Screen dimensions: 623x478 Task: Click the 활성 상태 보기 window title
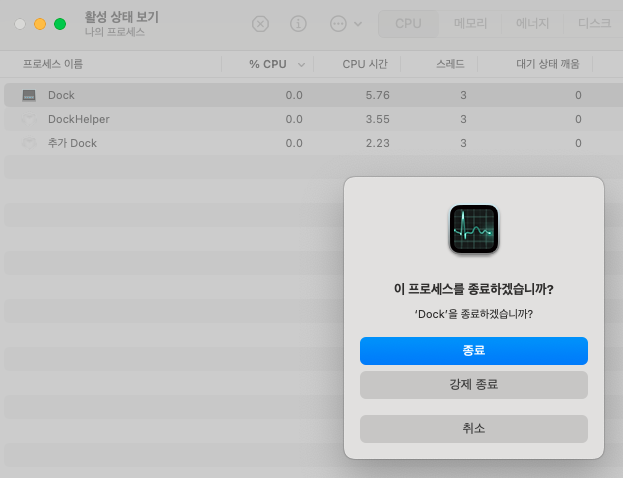(122, 17)
